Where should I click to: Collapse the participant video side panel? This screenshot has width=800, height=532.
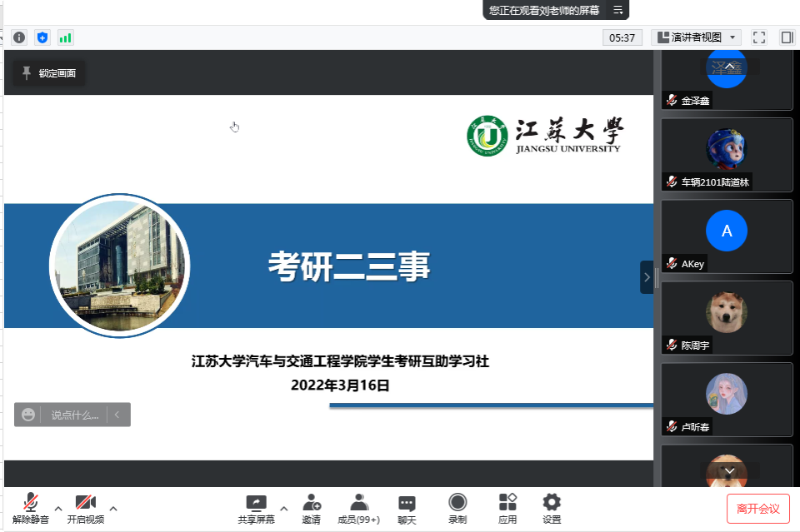(646, 277)
